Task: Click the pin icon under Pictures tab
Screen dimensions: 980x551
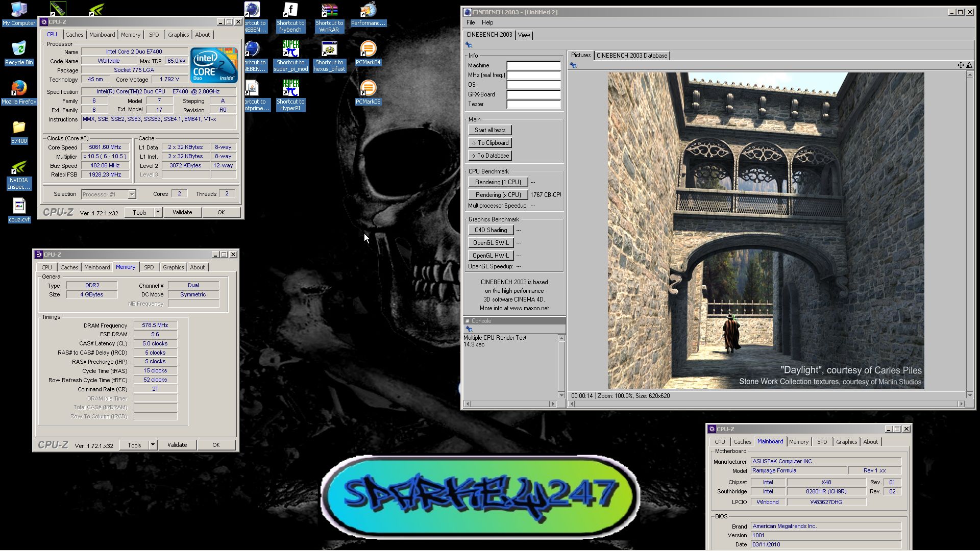Action: [573, 65]
